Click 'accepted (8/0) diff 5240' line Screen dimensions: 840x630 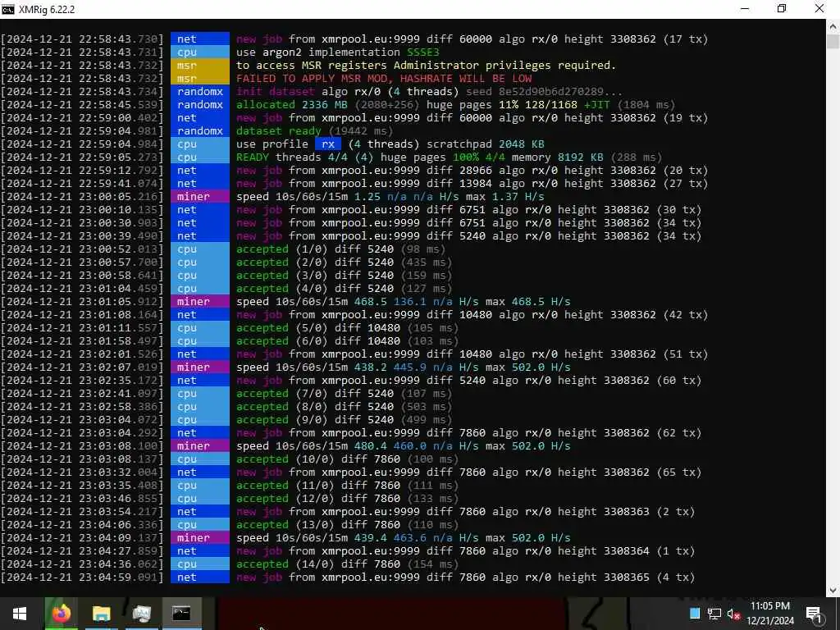pos(344,407)
